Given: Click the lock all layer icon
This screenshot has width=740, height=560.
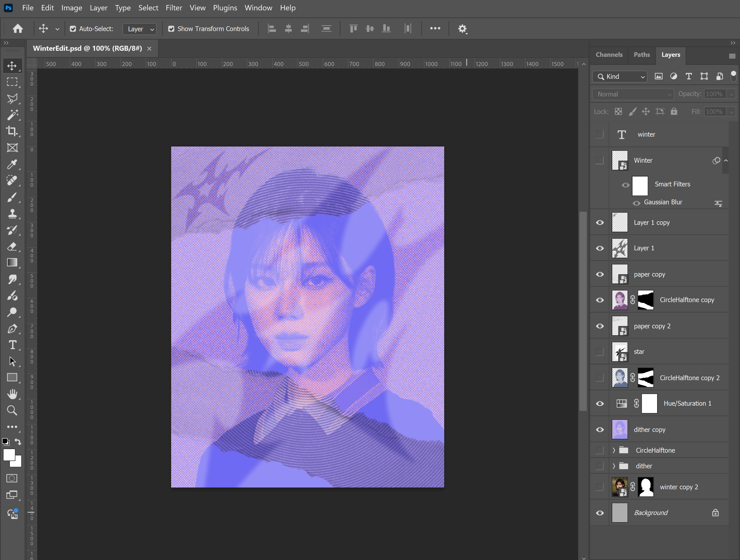Looking at the screenshot, I should pos(674,112).
